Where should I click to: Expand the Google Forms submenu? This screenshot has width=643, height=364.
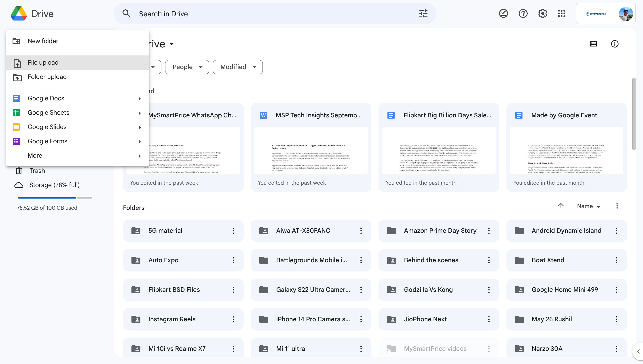(x=140, y=142)
